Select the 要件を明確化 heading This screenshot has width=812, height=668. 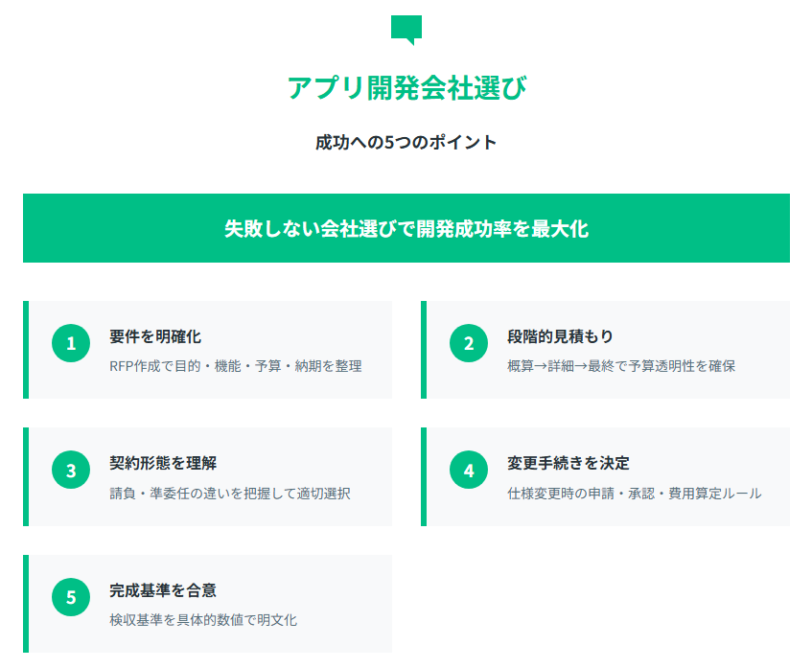pos(155,336)
